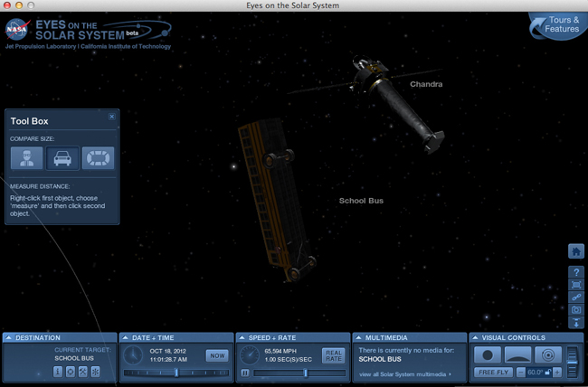Compare size with the stadium icon
This screenshot has height=387, width=588.
coord(99,158)
